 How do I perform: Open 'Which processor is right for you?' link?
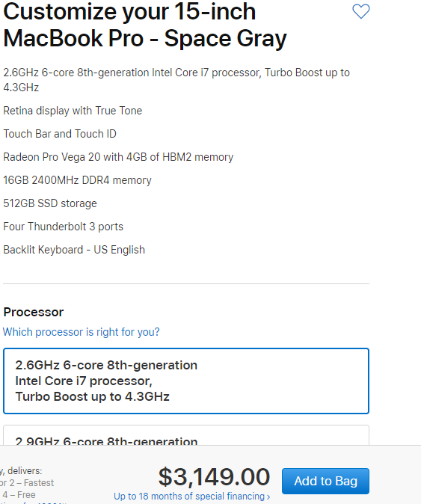coord(82,332)
